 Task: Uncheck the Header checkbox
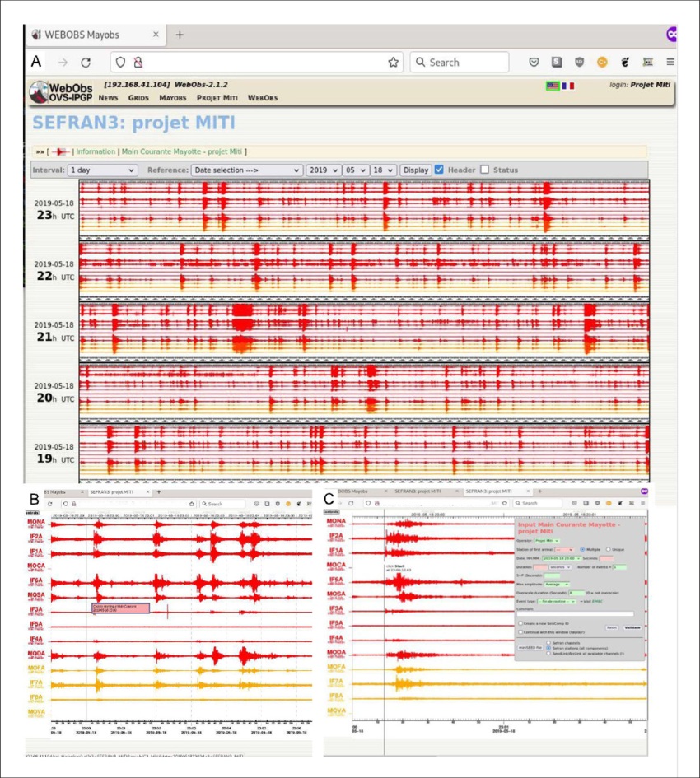click(x=439, y=170)
